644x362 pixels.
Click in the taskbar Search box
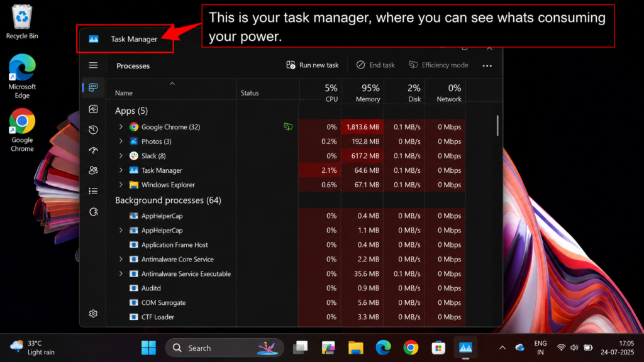225,348
